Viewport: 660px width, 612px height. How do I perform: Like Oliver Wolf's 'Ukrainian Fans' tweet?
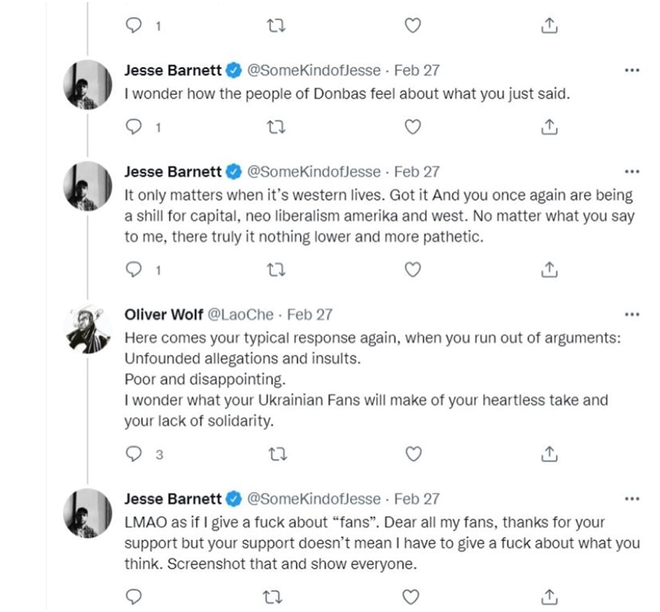[x=412, y=454]
